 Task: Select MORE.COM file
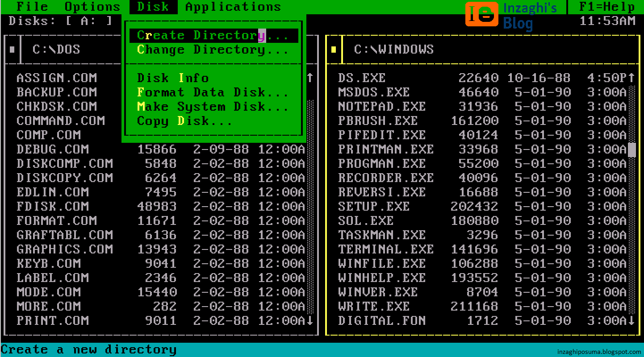[x=161, y=306]
